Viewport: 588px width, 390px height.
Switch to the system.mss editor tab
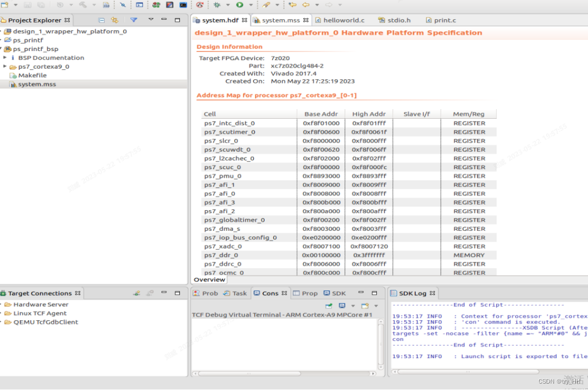click(281, 20)
